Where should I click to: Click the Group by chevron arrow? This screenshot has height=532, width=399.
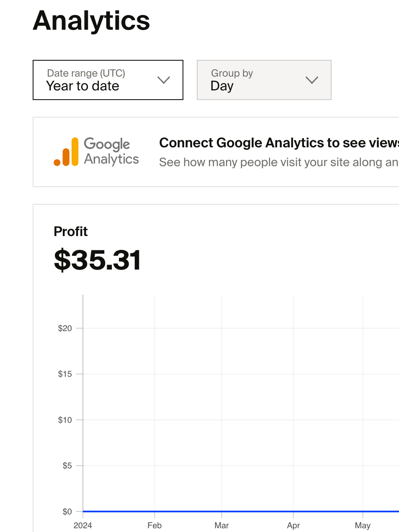click(x=312, y=80)
